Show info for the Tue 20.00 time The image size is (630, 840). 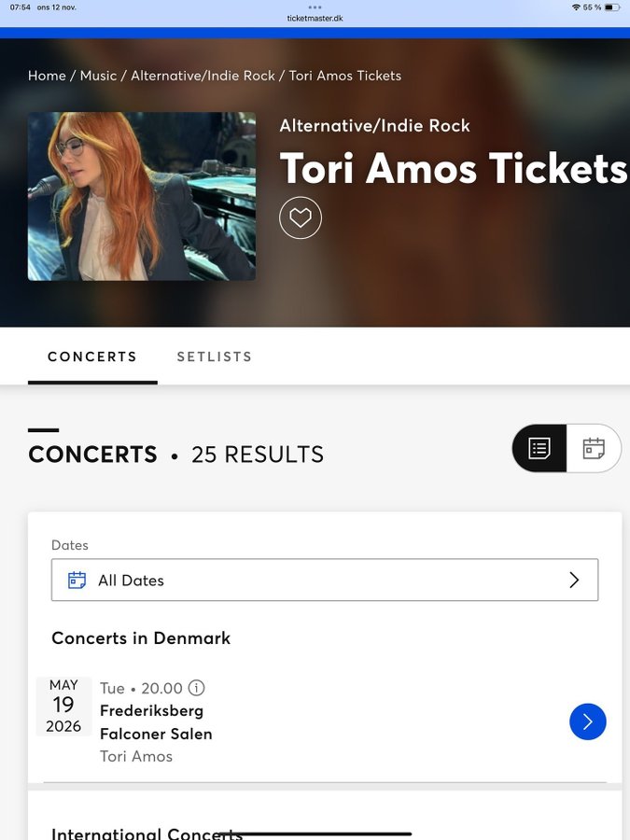pyautogui.click(x=197, y=688)
